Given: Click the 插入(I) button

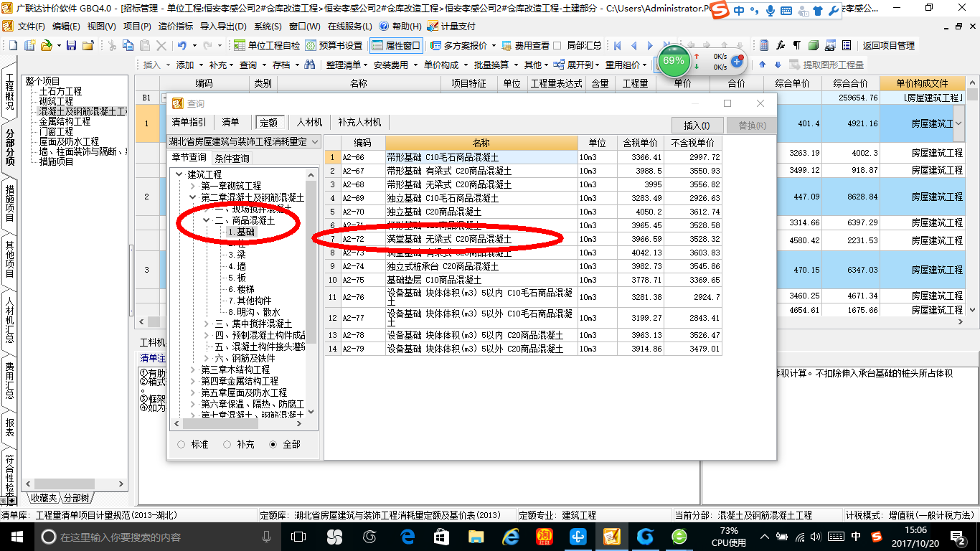Looking at the screenshot, I should click(697, 126).
